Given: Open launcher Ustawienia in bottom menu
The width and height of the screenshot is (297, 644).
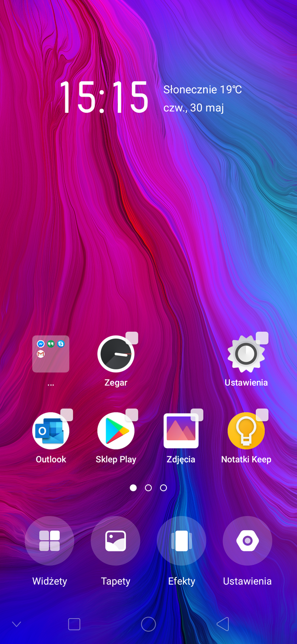Looking at the screenshot, I should 247,541.
